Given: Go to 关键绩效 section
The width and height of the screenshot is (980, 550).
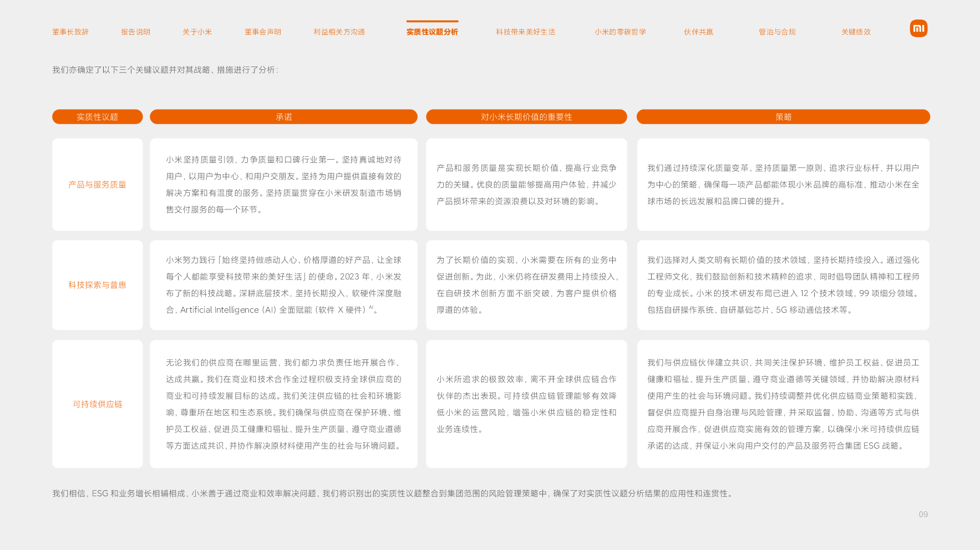Looking at the screenshot, I should click(856, 32).
